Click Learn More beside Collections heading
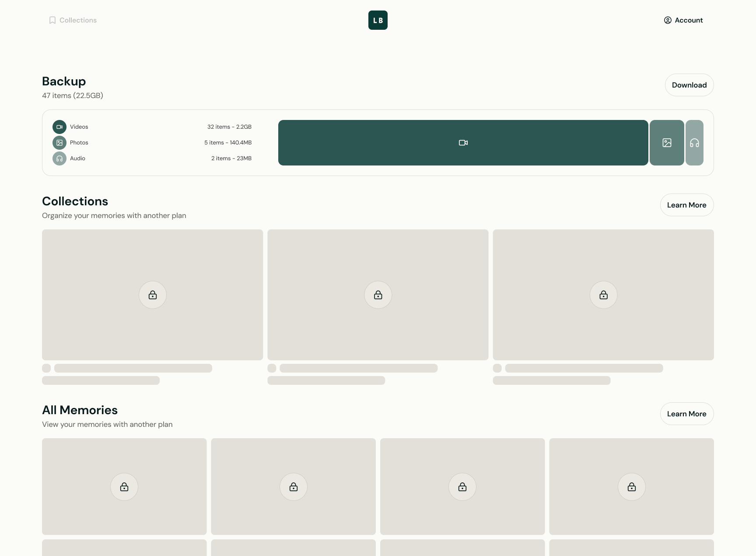The width and height of the screenshot is (756, 556). 687,205
